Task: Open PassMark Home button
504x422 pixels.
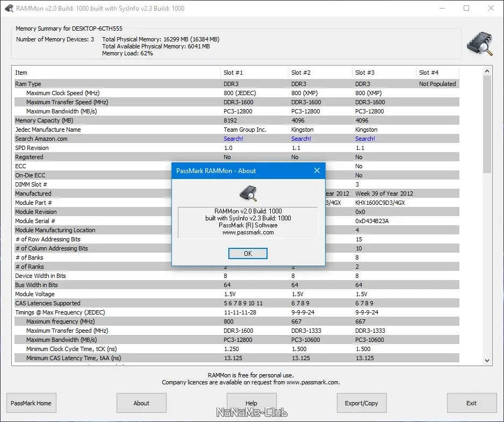Action: coord(31,403)
